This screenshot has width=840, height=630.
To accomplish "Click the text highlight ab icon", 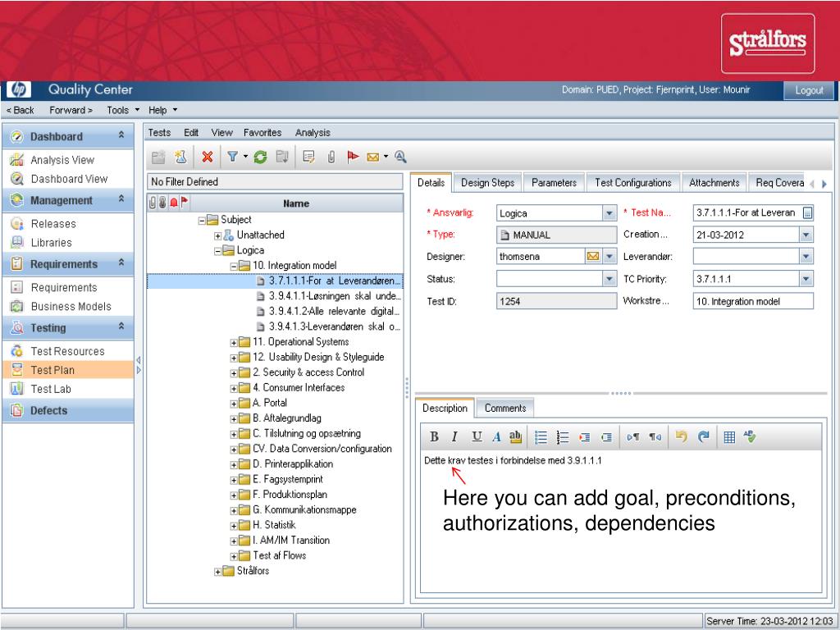I will (x=515, y=437).
